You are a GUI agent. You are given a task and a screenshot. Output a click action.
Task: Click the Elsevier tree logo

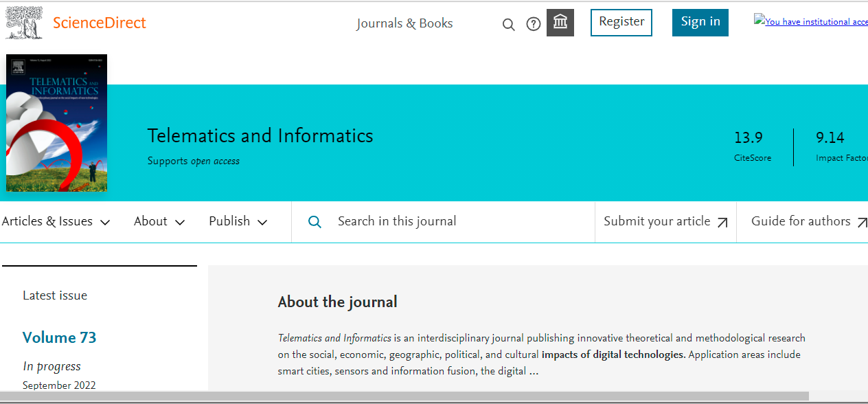click(x=24, y=23)
